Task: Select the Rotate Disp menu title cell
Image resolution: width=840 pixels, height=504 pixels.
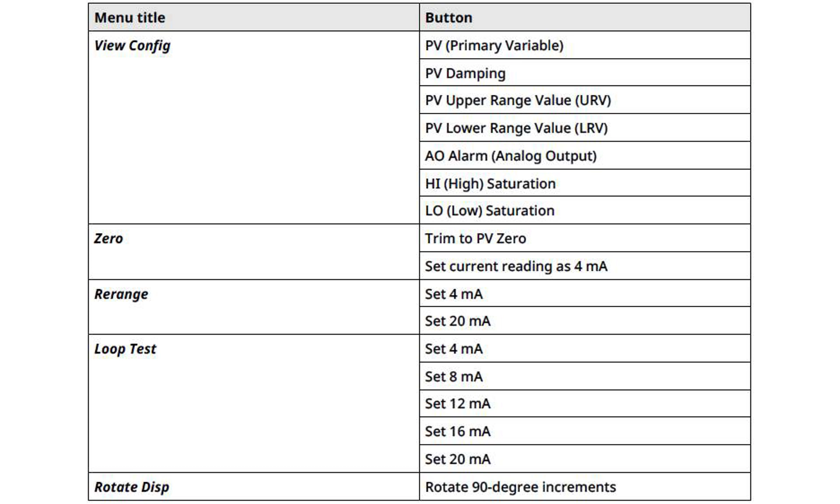Action: click(x=254, y=486)
